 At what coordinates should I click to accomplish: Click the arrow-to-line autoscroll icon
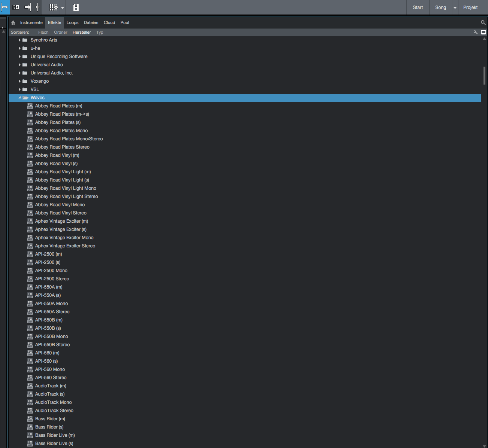(x=27, y=7)
